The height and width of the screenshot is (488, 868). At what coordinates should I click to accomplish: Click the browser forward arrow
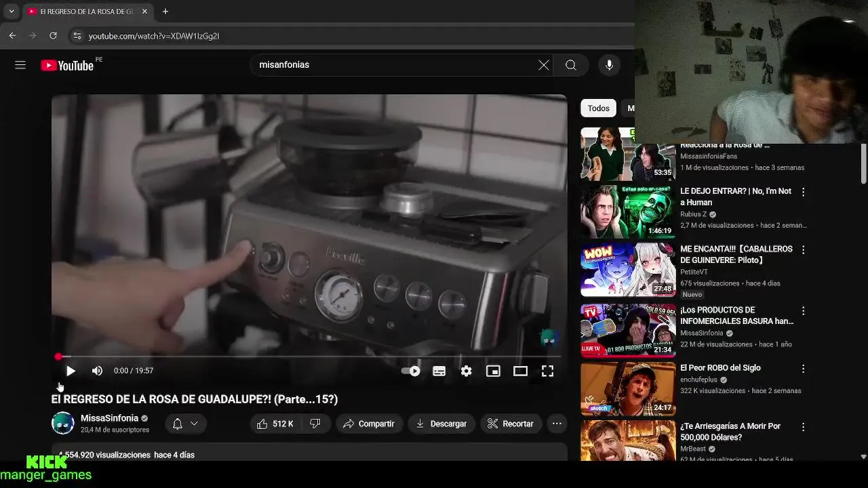click(33, 35)
